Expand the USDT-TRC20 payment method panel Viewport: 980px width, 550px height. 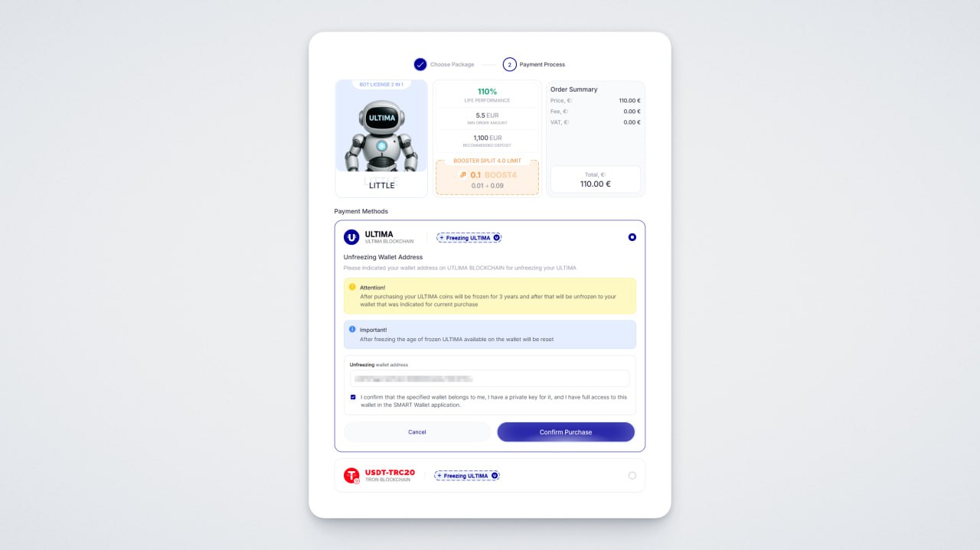490,476
